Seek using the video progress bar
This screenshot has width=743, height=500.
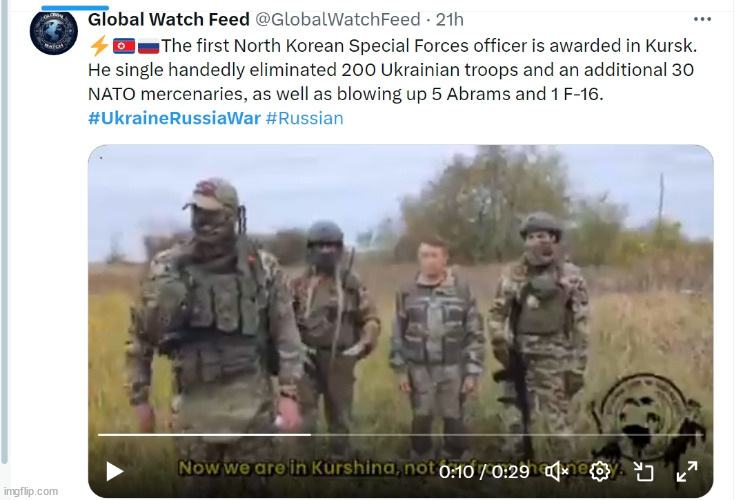tap(400, 434)
